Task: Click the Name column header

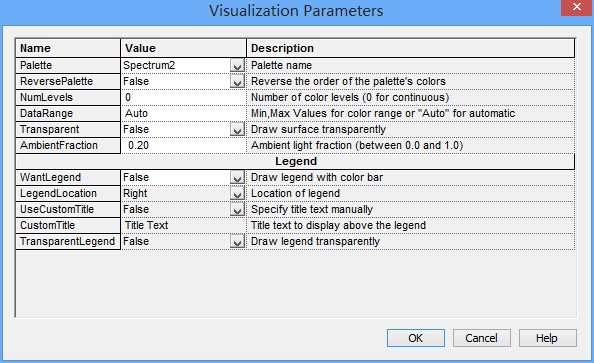Action: [68, 48]
